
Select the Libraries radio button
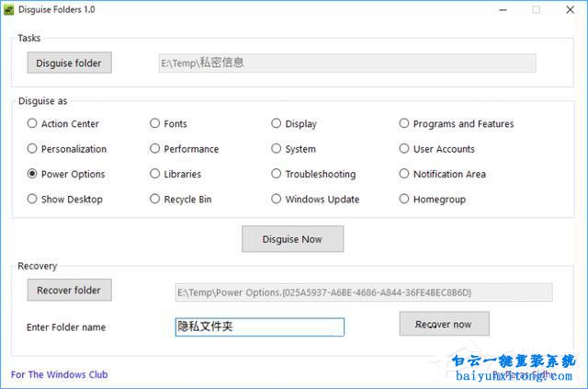coord(155,174)
